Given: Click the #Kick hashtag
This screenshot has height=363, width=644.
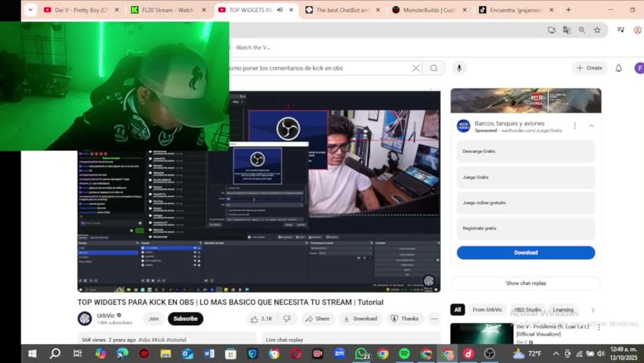Looking at the screenshot, I should coord(158,340).
